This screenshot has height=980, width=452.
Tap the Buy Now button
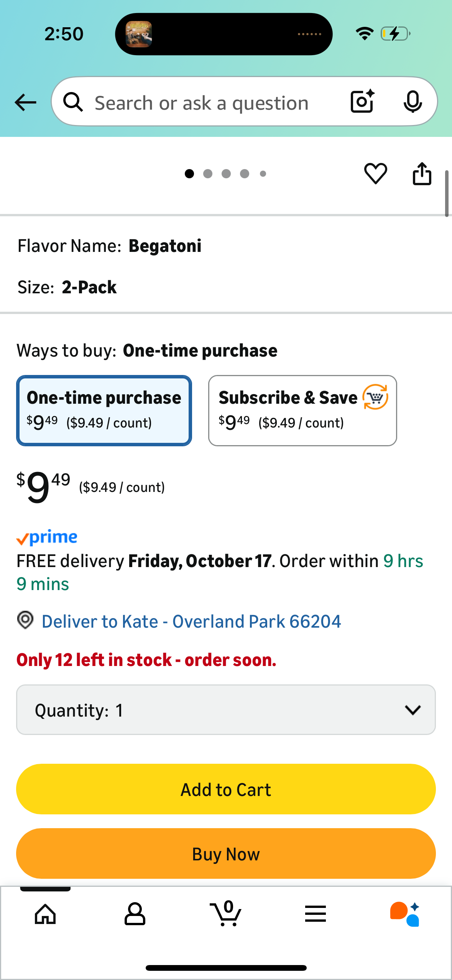[226, 853]
